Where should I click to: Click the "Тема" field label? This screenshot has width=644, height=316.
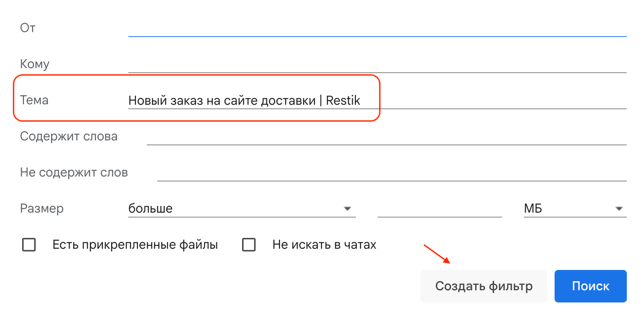(x=34, y=100)
